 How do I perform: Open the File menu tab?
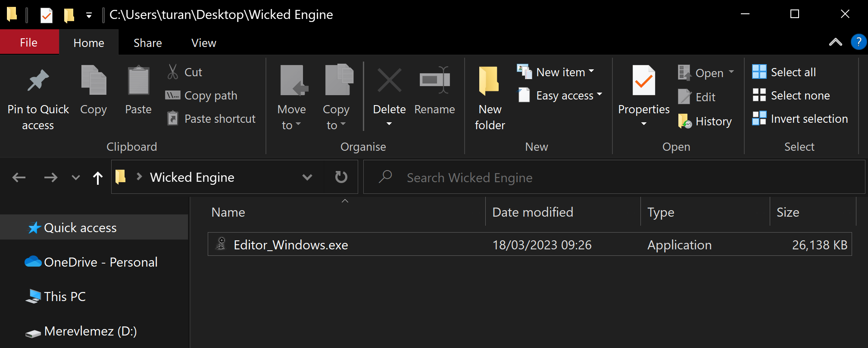point(29,43)
